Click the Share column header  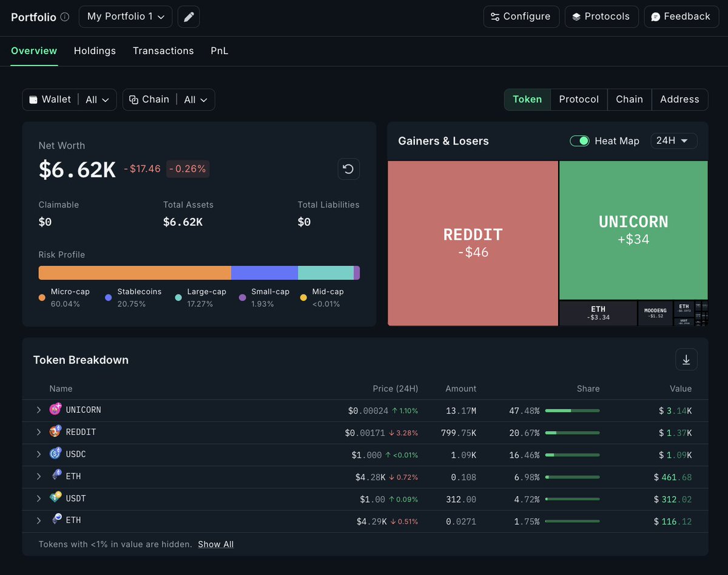(588, 389)
